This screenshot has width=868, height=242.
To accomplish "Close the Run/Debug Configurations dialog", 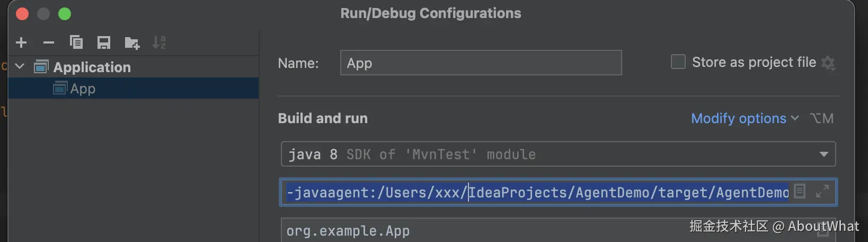I will pos(22,14).
